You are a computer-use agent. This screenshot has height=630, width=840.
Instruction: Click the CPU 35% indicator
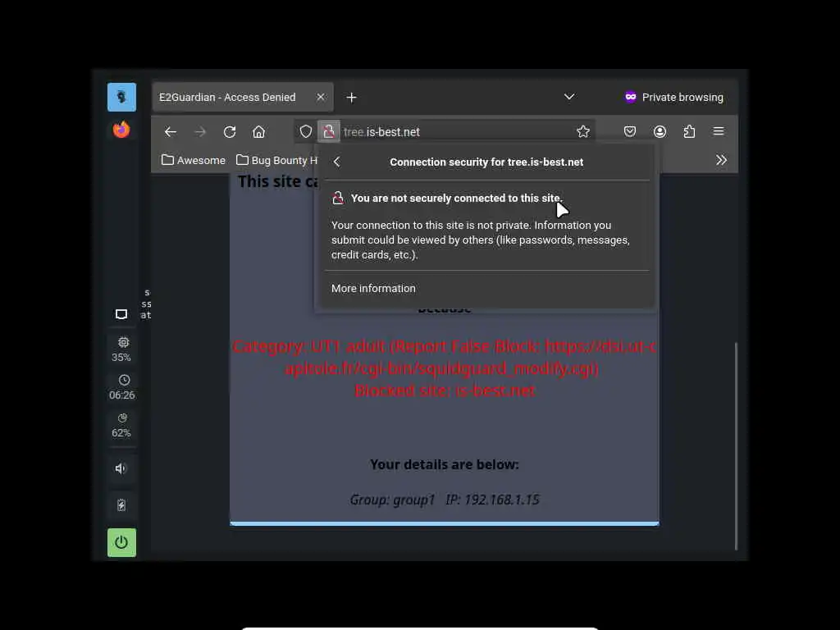(121, 349)
